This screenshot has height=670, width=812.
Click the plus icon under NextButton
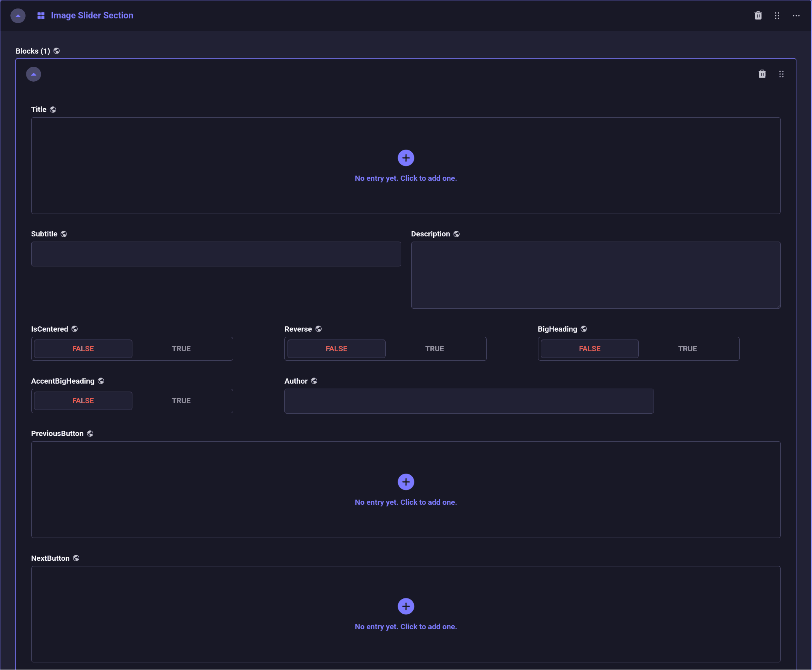pos(406,606)
